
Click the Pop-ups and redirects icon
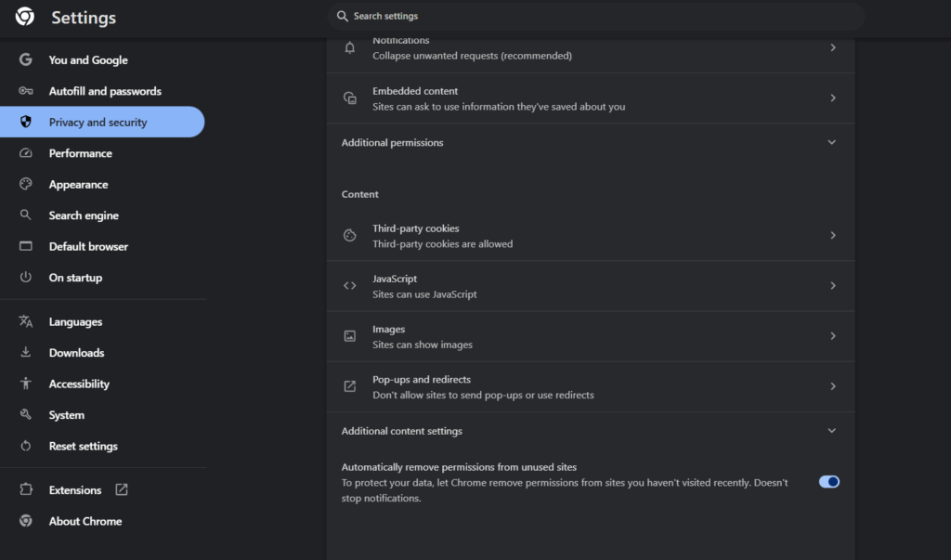point(350,385)
